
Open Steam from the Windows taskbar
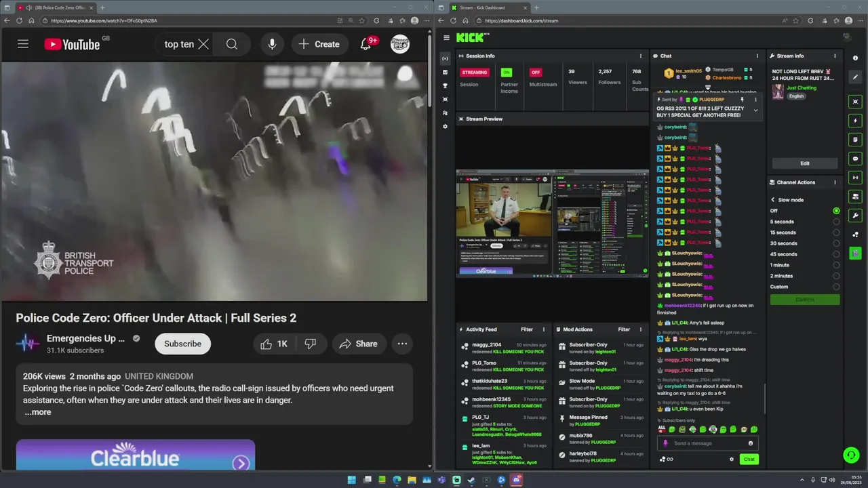click(471, 480)
